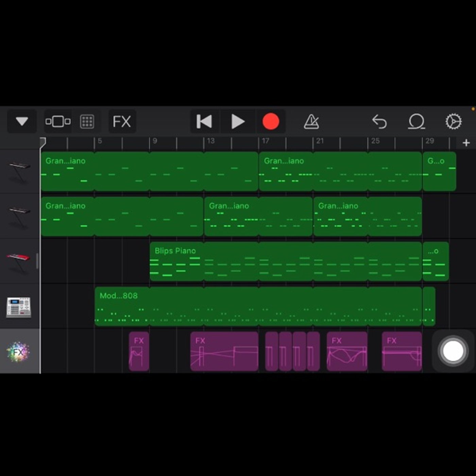Toggle the FX controls button in toolbar
Viewport: 476px width, 476px height.
(122, 121)
